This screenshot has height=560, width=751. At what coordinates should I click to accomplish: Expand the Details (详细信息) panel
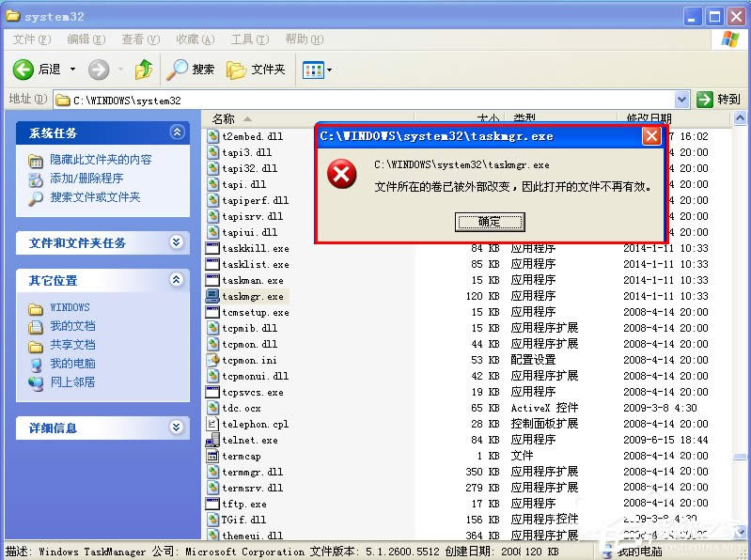(177, 428)
